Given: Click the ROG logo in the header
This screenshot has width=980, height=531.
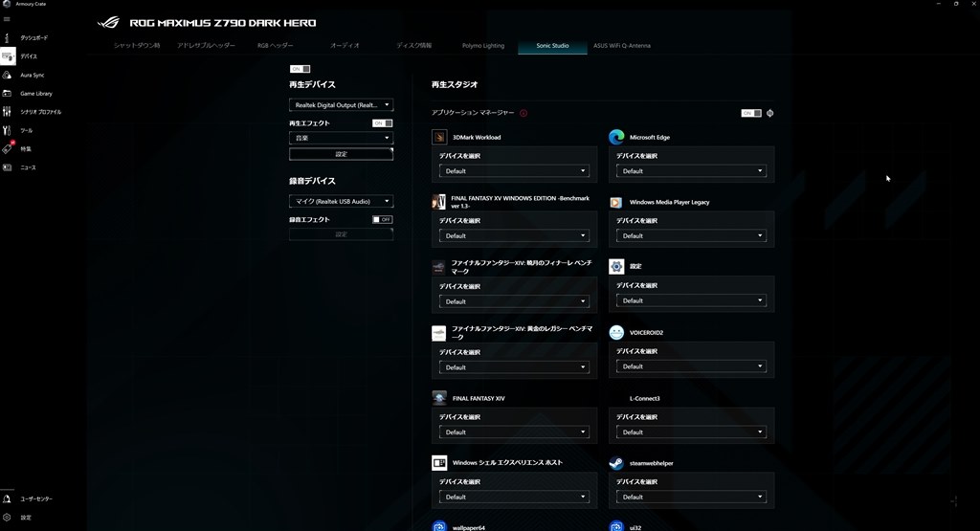Looking at the screenshot, I should coord(108,23).
